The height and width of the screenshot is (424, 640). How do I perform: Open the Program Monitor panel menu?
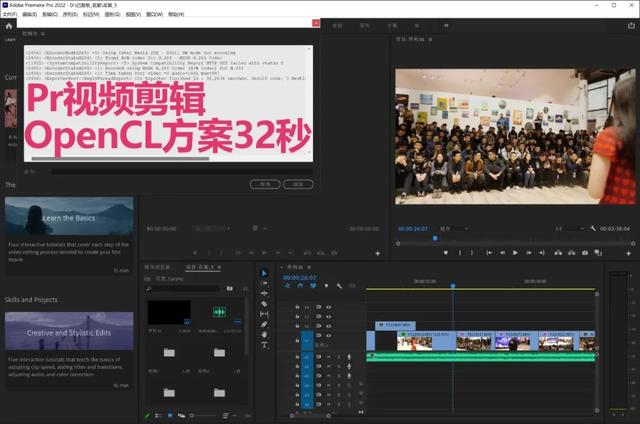pos(430,39)
